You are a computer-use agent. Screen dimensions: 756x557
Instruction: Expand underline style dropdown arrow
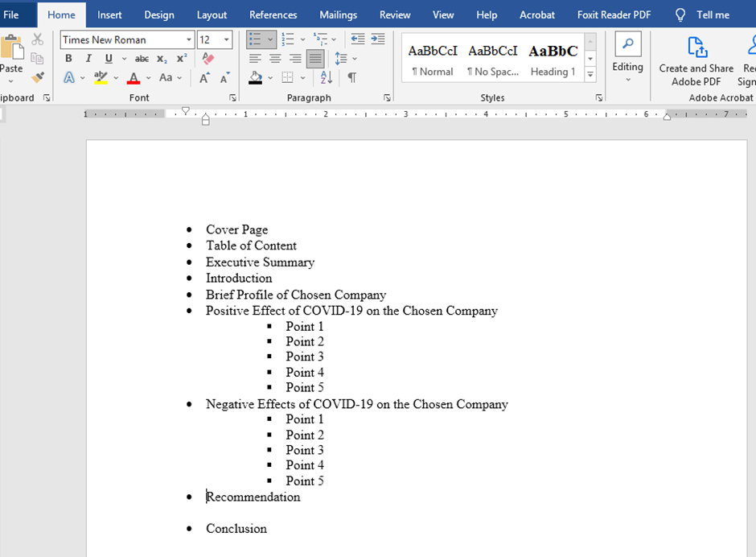click(124, 59)
